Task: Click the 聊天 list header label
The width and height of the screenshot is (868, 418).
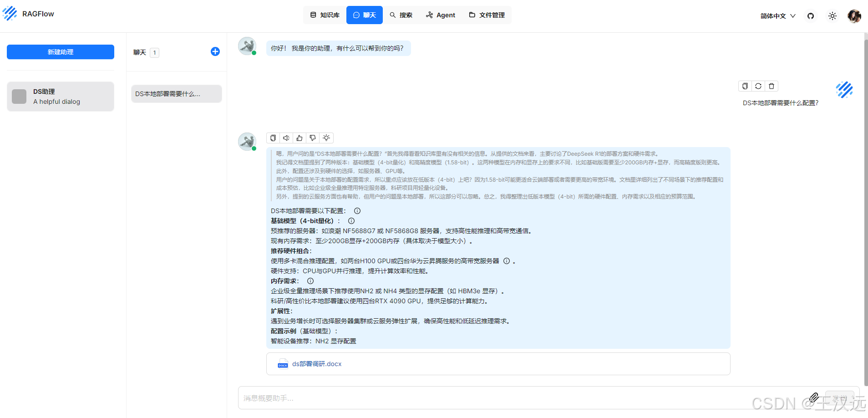Action: (140, 52)
